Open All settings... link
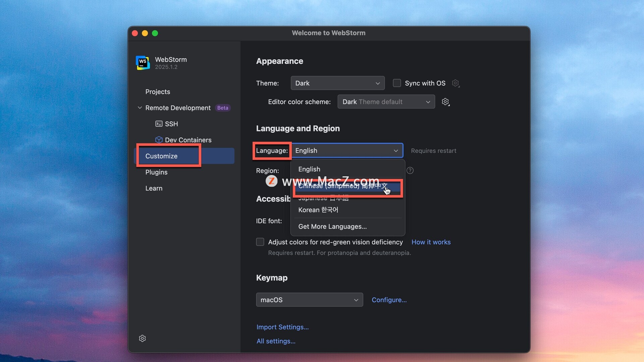Image resolution: width=644 pixels, height=362 pixels. [x=276, y=341]
